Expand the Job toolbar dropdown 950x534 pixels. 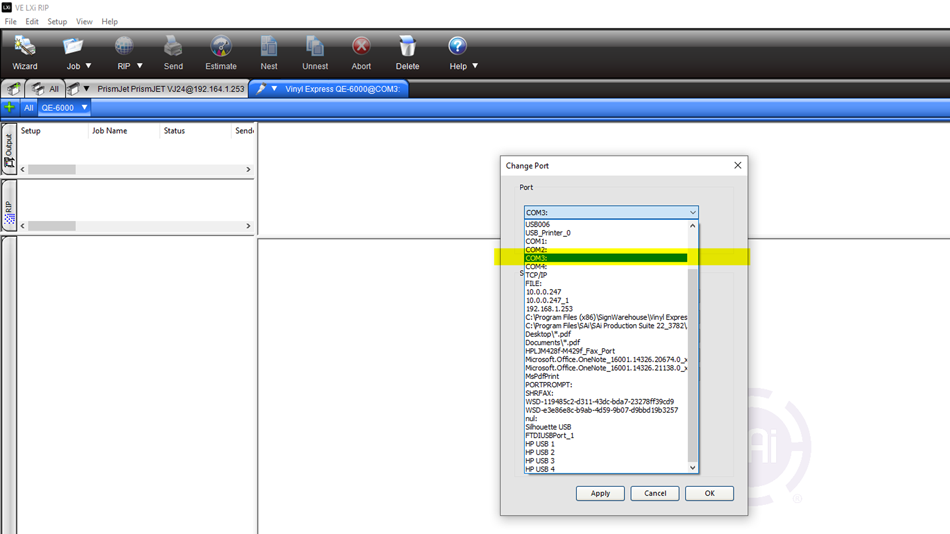click(x=88, y=66)
